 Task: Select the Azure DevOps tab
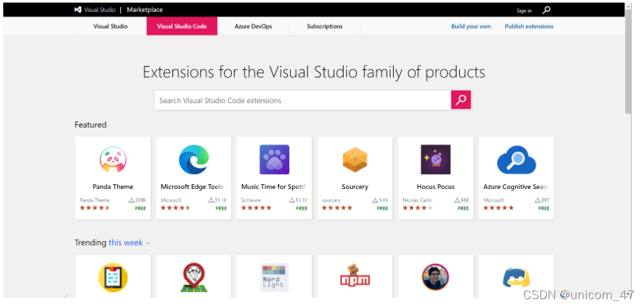(253, 26)
